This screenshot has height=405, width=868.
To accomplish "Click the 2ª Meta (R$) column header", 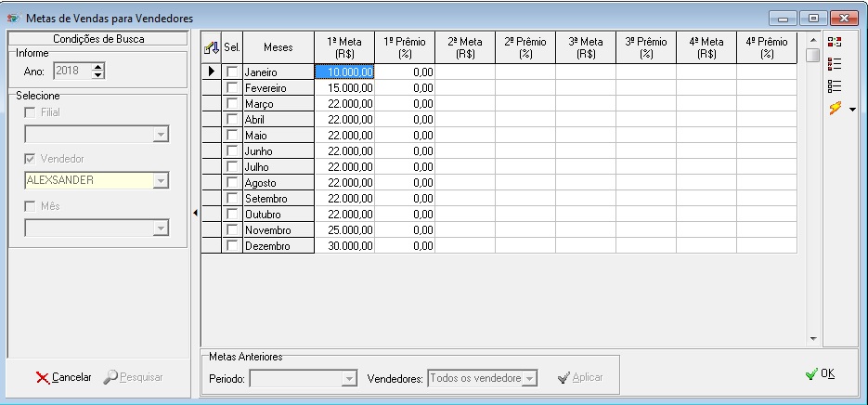I will (x=465, y=47).
